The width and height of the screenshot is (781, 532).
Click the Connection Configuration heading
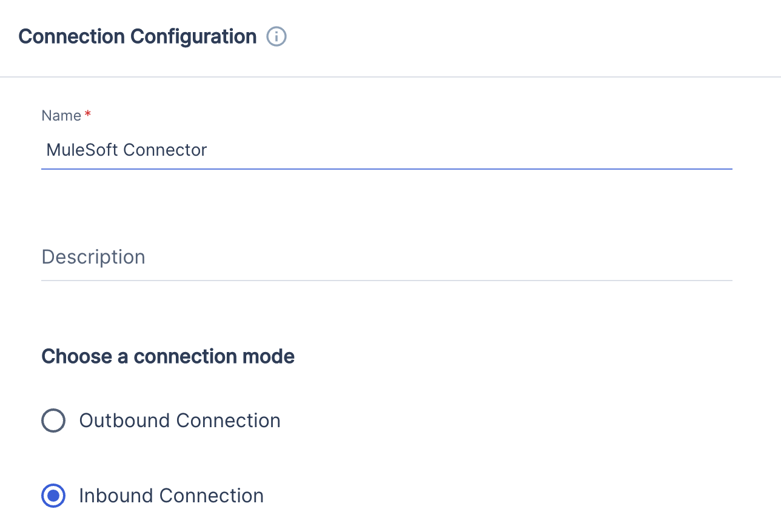tap(136, 36)
